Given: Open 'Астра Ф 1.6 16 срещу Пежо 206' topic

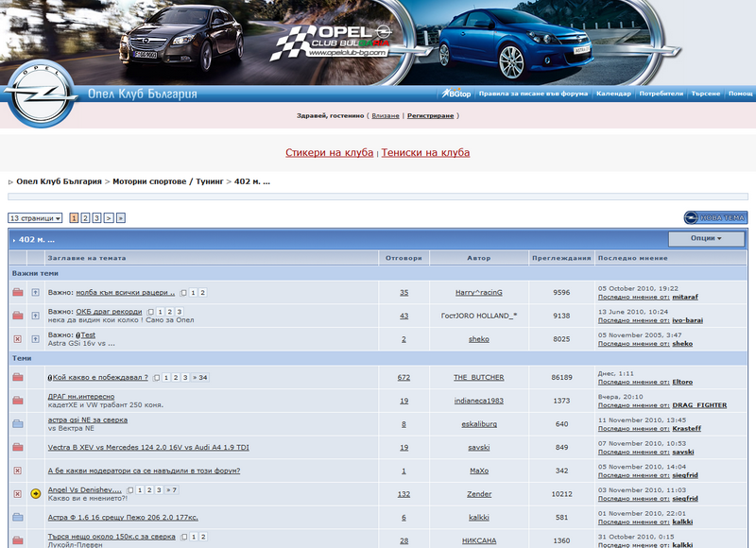Looking at the screenshot, I should pyautogui.click(x=123, y=517).
